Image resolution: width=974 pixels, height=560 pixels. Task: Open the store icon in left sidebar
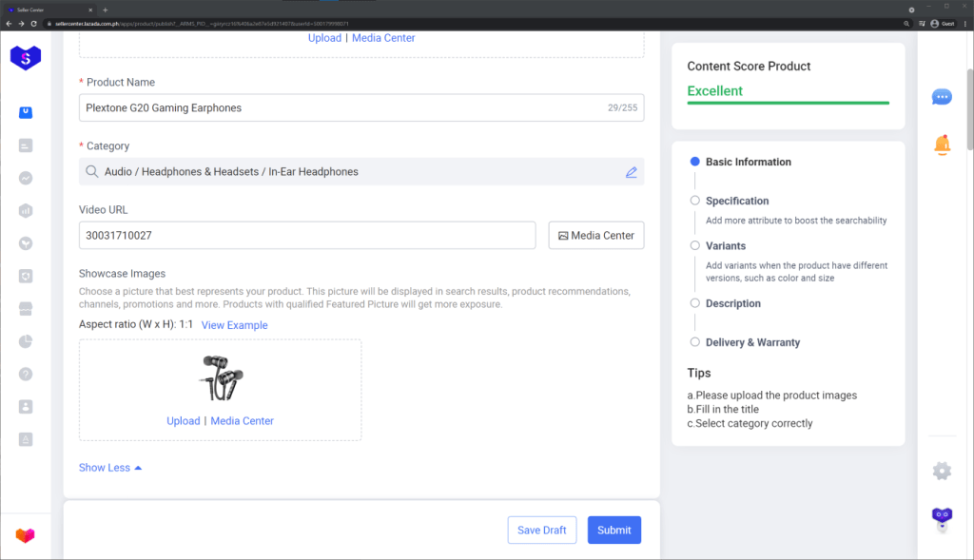pyautogui.click(x=26, y=309)
